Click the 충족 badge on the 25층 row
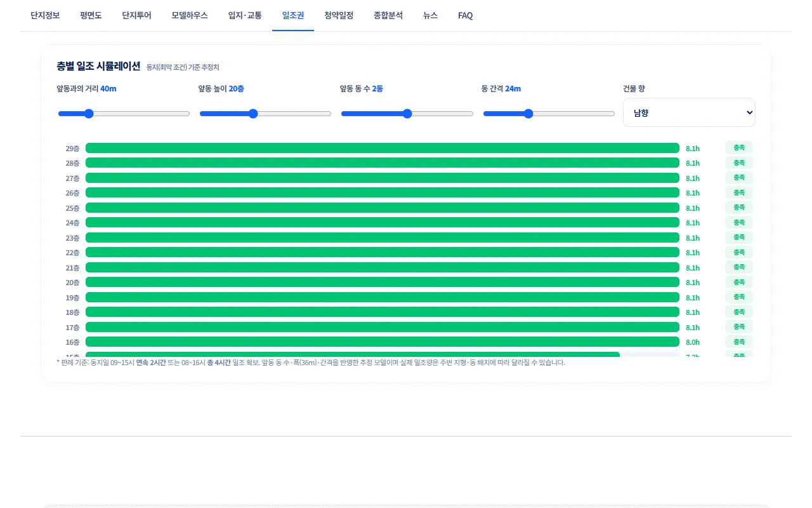The width and height of the screenshot is (812, 508). (x=739, y=207)
